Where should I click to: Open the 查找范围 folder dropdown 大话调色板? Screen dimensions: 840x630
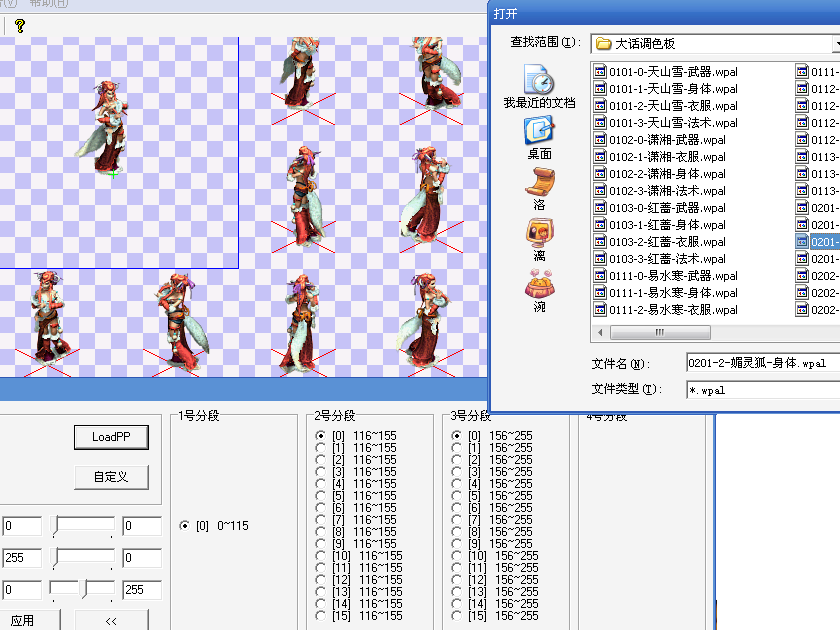click(715, 43)
